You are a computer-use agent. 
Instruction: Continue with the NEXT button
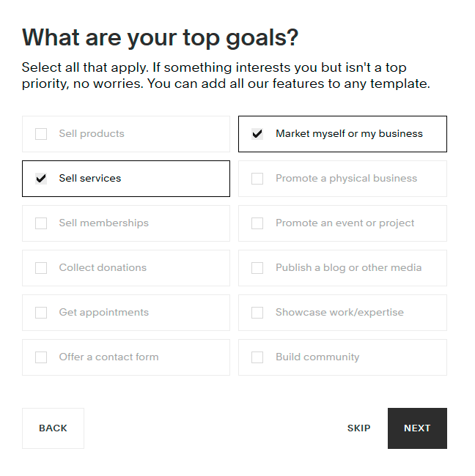tap(417, 428)
